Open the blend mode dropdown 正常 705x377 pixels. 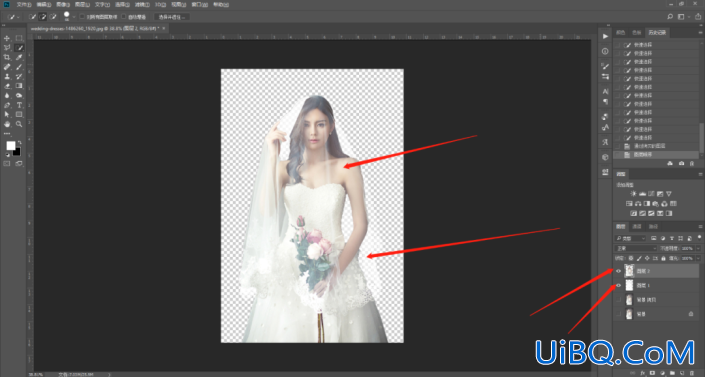636,248
